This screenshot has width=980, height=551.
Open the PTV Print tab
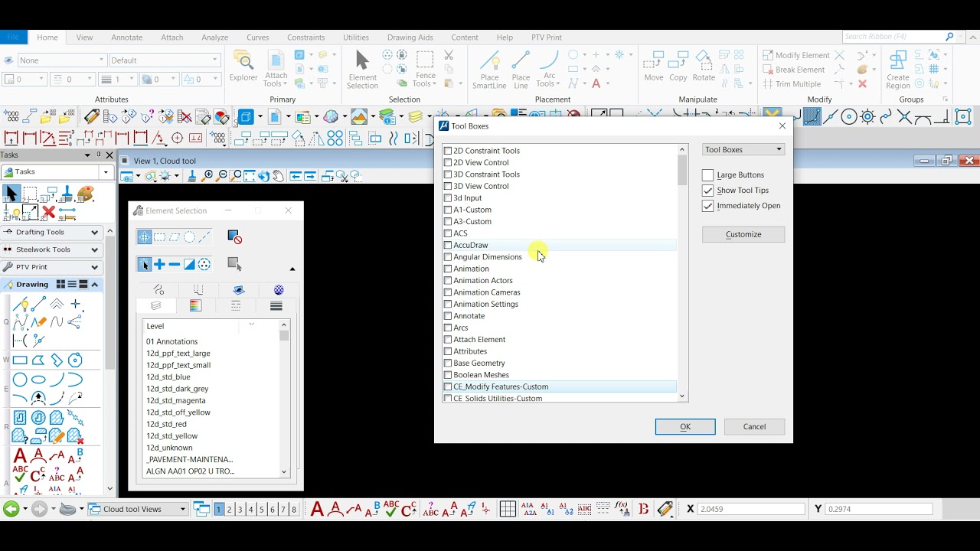click(547, 37)
